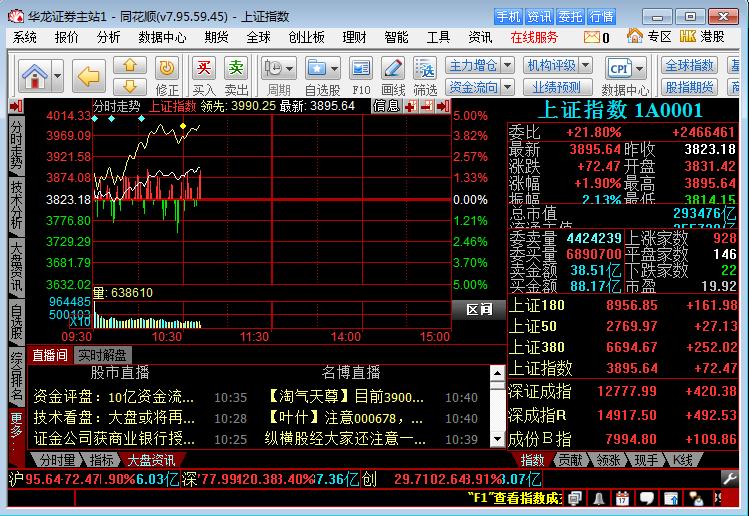Open the 理财 menu
This screenshot has width=749, height=516.
coord(354,37)
